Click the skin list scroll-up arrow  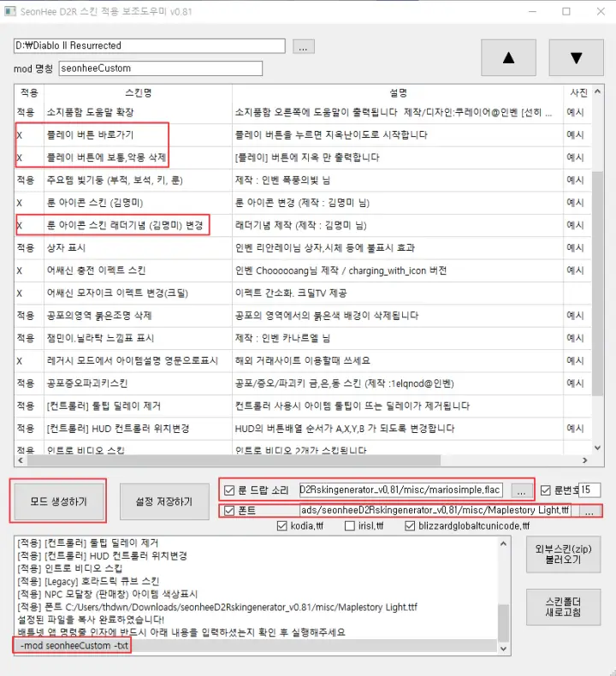pos(597,92)
